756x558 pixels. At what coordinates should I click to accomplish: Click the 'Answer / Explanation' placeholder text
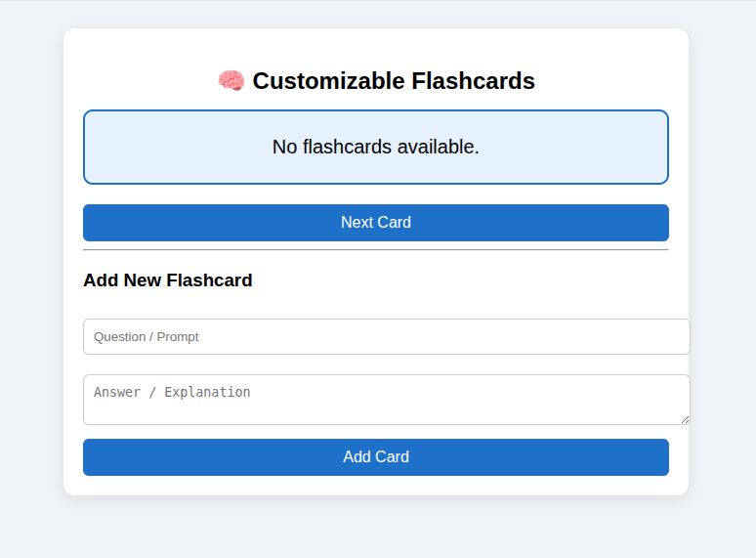(x=172, y=392)
